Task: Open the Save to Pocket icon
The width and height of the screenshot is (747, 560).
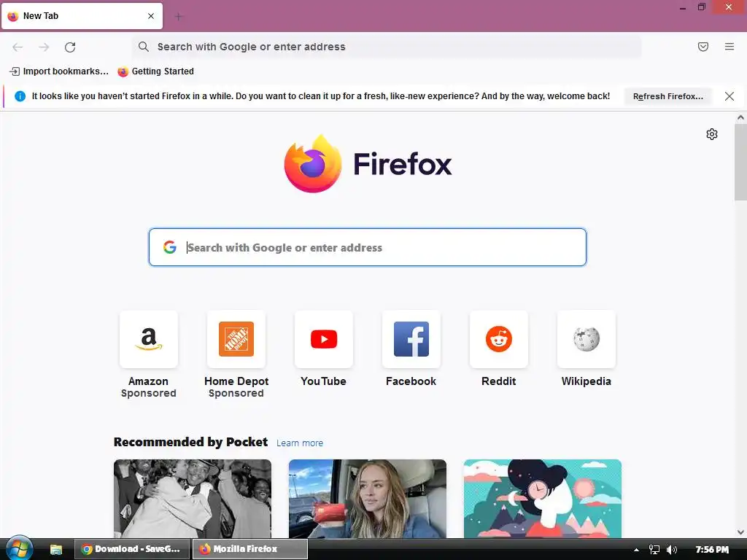Action: [x=703, y=47]
